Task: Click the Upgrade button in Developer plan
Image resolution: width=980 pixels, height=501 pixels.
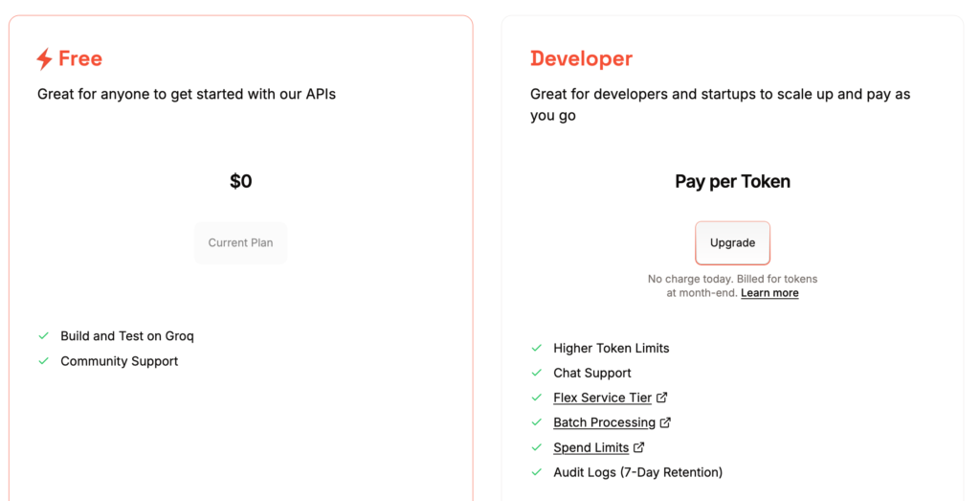Action: [x=732, y=243]
